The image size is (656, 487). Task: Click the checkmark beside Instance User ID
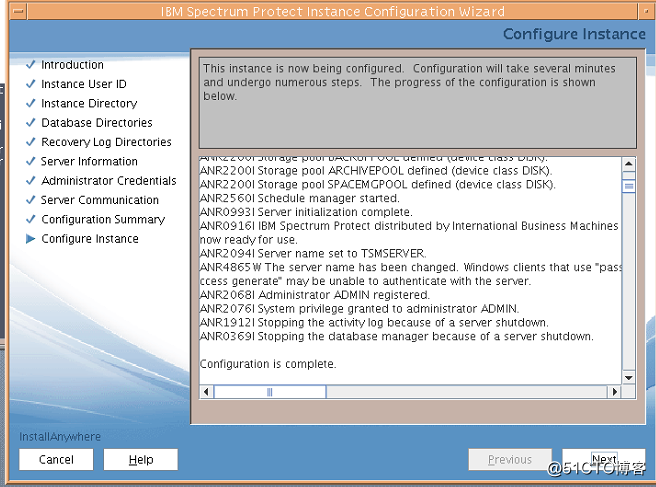pos(31,84)
